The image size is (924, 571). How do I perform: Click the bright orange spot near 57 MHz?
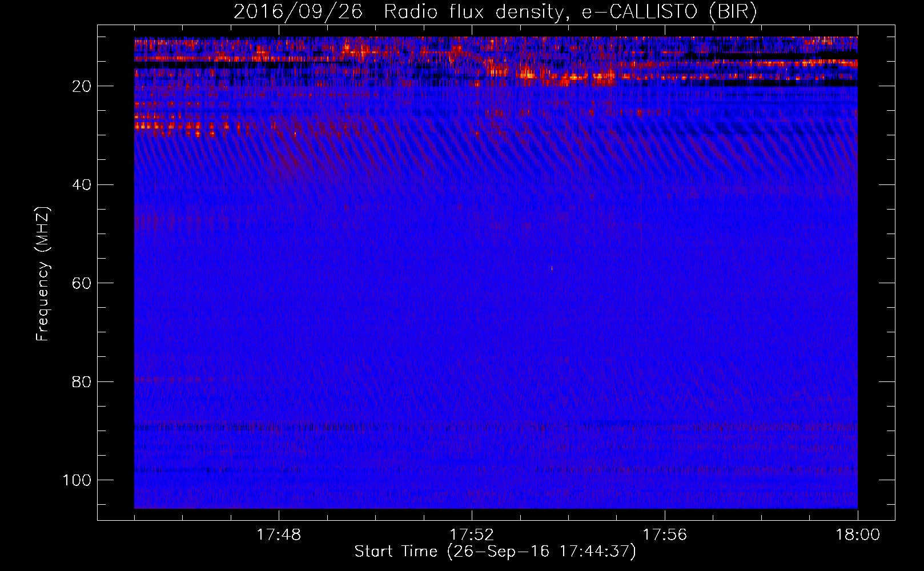pos(552,268)
